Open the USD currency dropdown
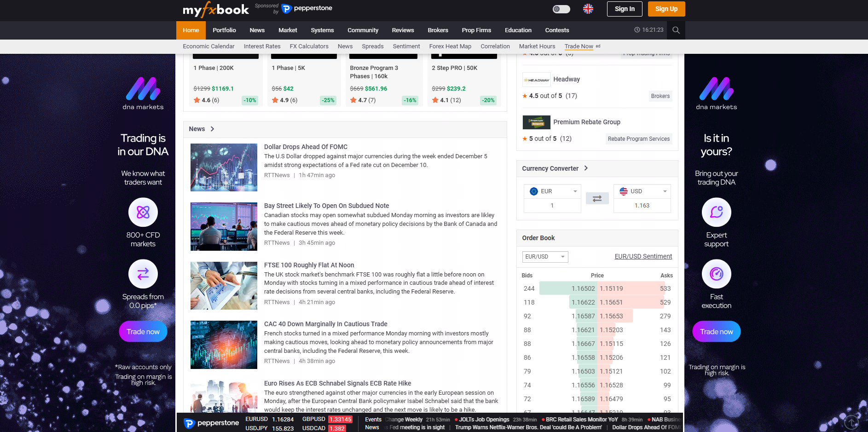The height and width of the screenshot is (432, 868). click(642, 191)
